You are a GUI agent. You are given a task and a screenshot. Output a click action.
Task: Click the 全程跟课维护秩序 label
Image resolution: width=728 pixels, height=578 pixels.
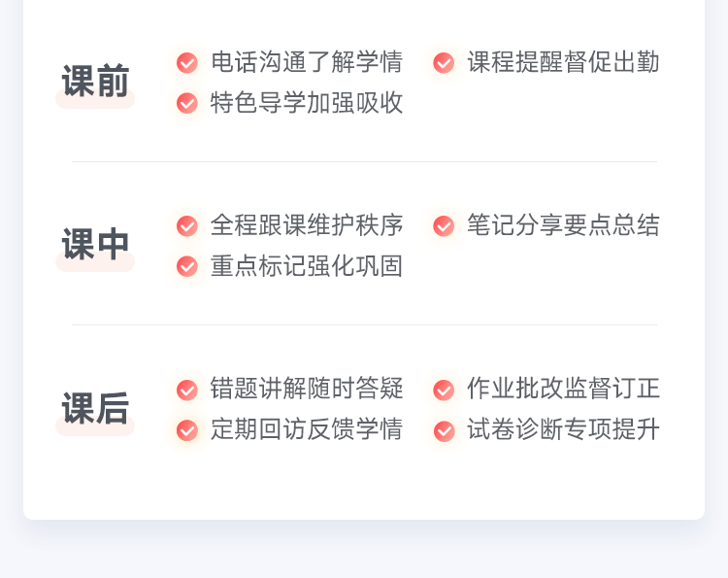click(307, 225)
